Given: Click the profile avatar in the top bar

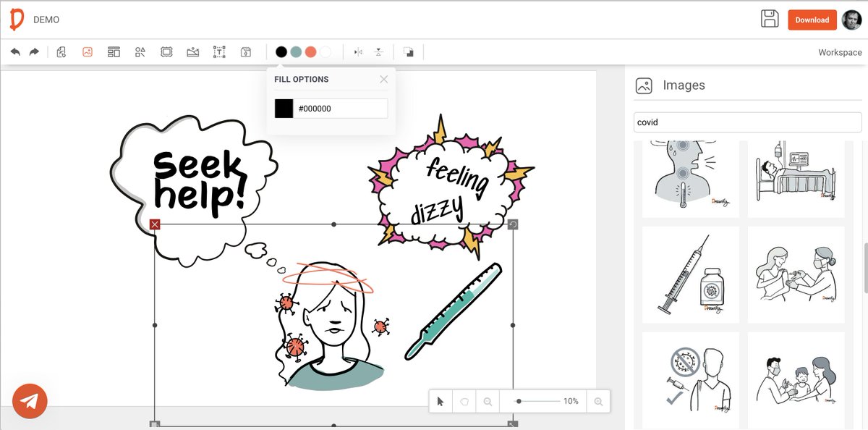Looking at the screenshot, I should tap(851, 19).
